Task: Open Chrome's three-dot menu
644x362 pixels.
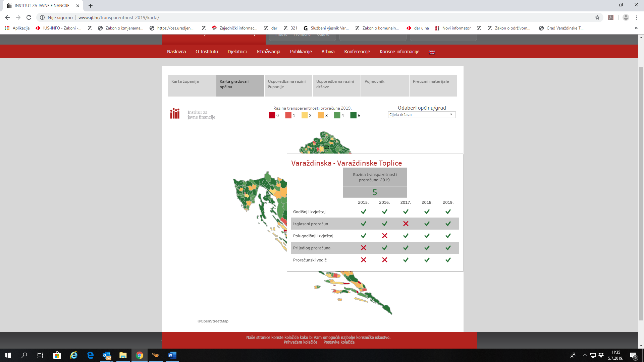Action: point(637,17)
